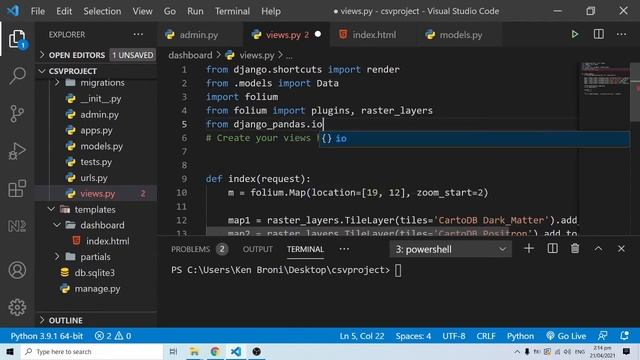Screen dimensions: 640x360
Task: Change UTF-8 file encoding
Action: [453, 336]
